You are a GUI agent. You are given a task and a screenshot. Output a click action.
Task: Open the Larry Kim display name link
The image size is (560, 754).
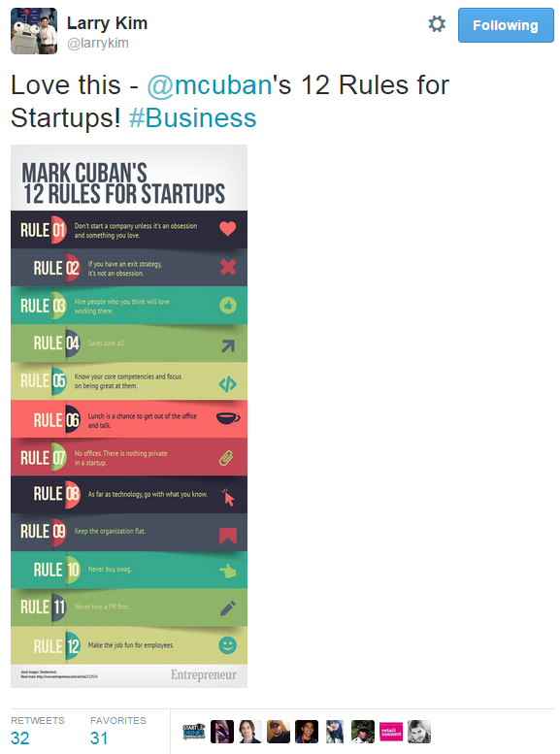click(107, 23)
